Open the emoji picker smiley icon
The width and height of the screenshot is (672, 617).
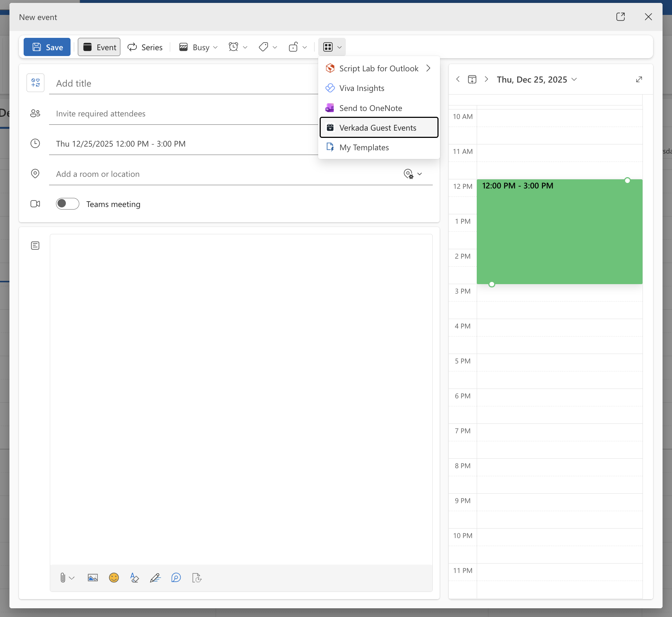click(x=114, y=578)
